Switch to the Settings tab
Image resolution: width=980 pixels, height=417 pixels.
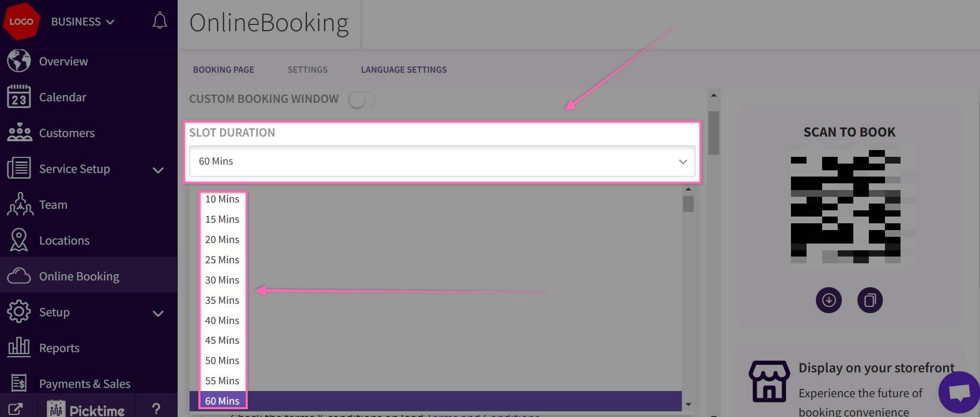click(x=307, y=70)
